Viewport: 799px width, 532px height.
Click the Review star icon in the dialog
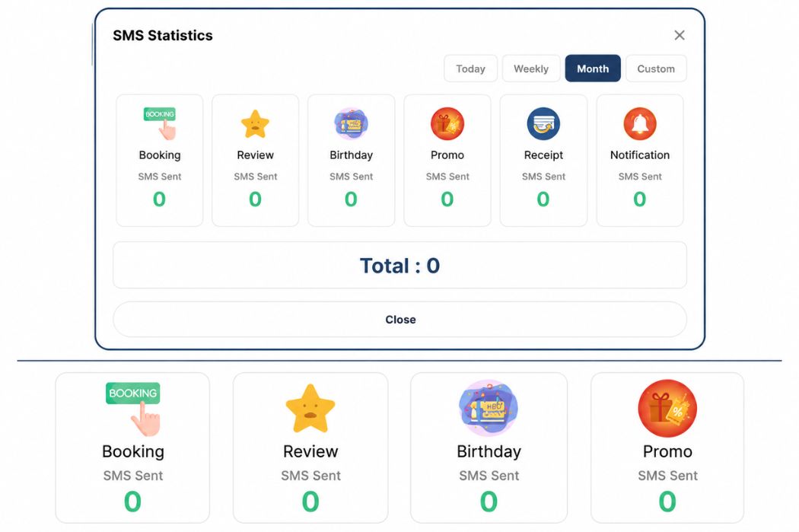[x=255, y=124]
